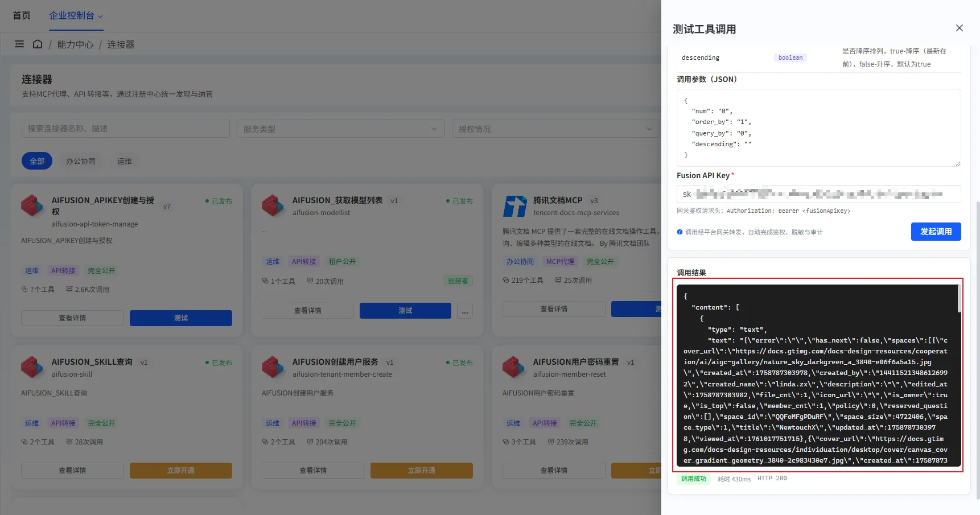Click the calls icon next to 2.6K次调用

(69, 290)
